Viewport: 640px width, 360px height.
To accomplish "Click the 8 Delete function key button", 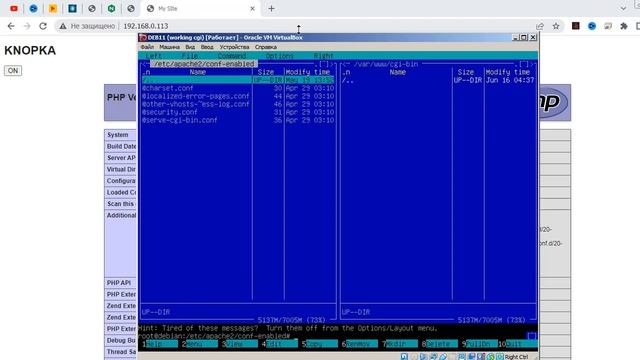I will tap(440, 344).
